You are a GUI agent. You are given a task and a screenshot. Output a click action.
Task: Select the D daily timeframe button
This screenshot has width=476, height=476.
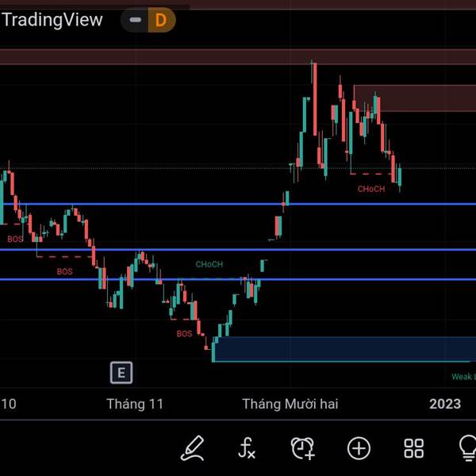point(161,20)
